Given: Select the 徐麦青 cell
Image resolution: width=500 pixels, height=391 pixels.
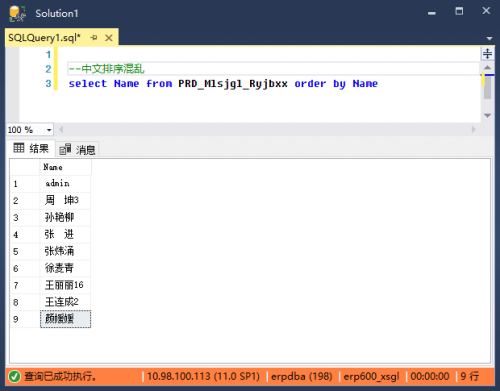Looking at the screenshot, I should [x=65, y=268].
